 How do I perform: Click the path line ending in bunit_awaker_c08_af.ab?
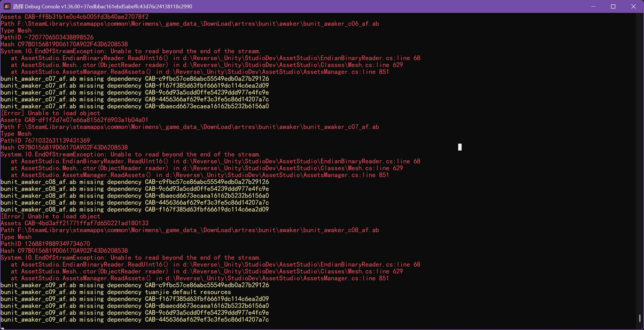point(190,230)
